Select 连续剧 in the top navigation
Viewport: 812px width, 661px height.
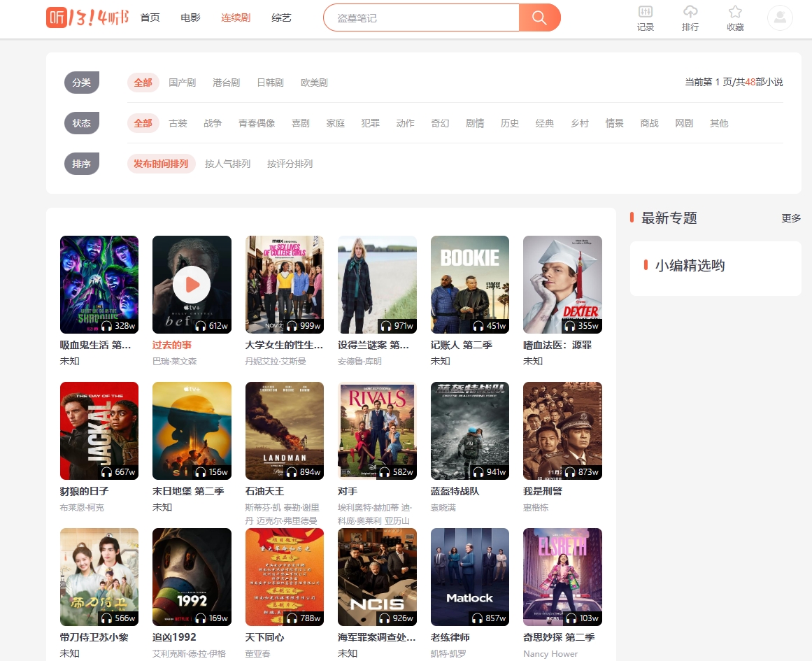click(x=236, y=17)
